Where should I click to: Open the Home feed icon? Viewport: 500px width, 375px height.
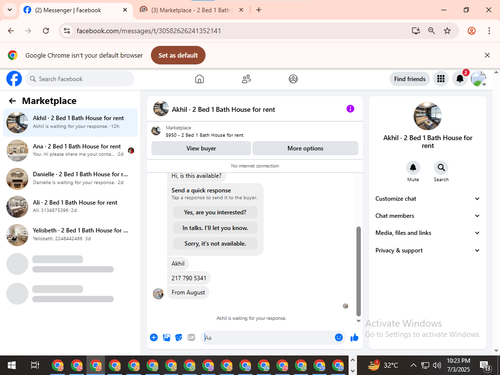pyautogui.click(x=199, y=79)
